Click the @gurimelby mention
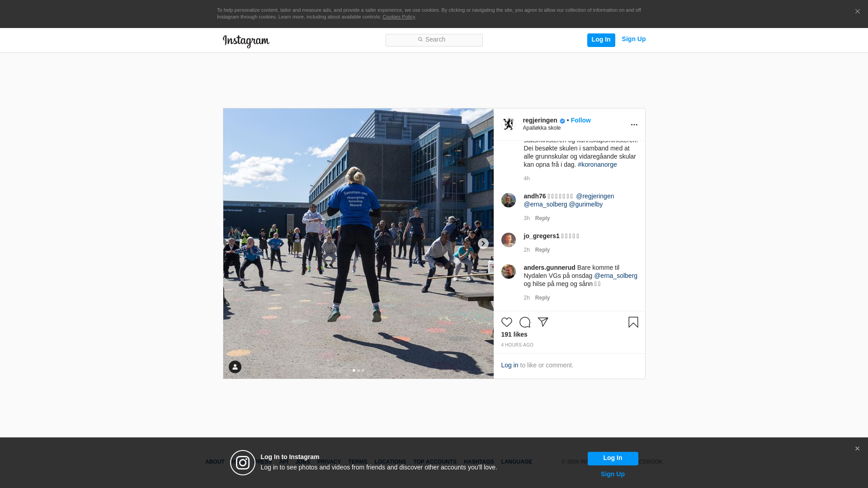This screenshot has height=488, width=868. tap(586, 204)
